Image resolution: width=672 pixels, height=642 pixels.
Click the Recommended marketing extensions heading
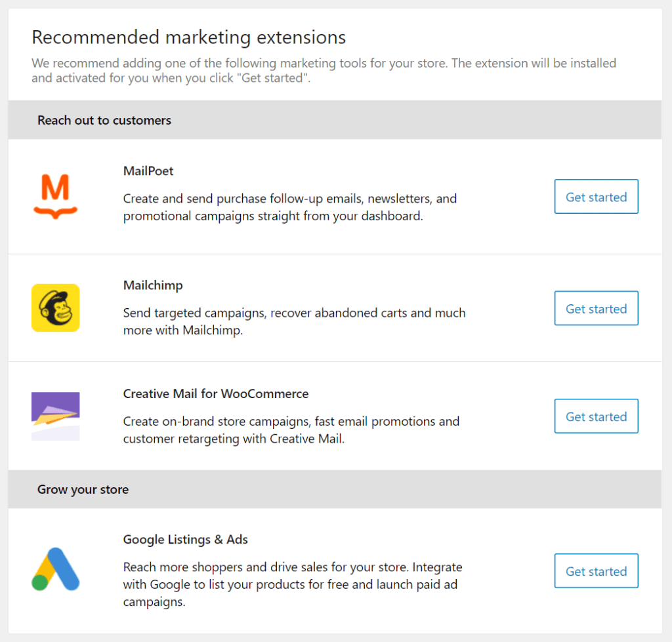pyautogui.click(x=188, y=37)
